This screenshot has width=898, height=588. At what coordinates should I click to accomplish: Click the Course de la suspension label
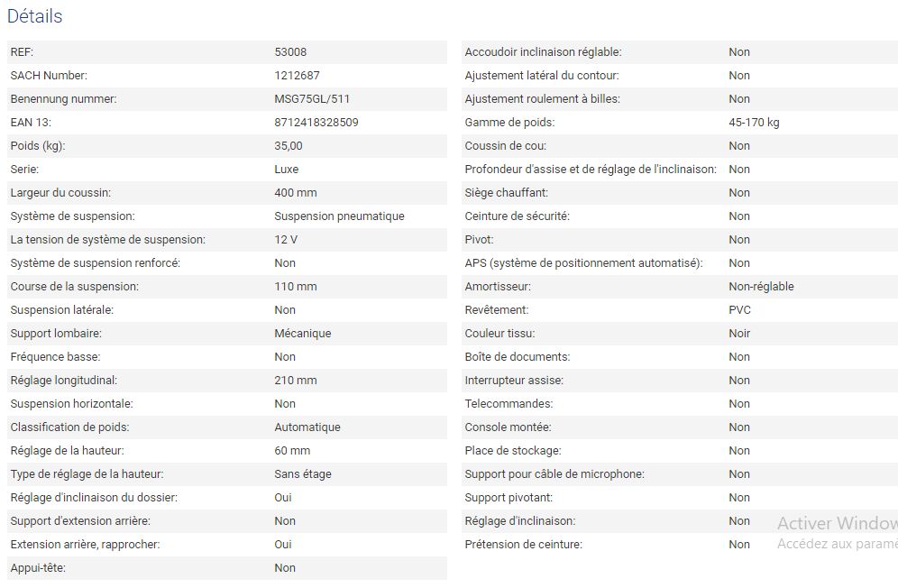(x=74, y=287)
